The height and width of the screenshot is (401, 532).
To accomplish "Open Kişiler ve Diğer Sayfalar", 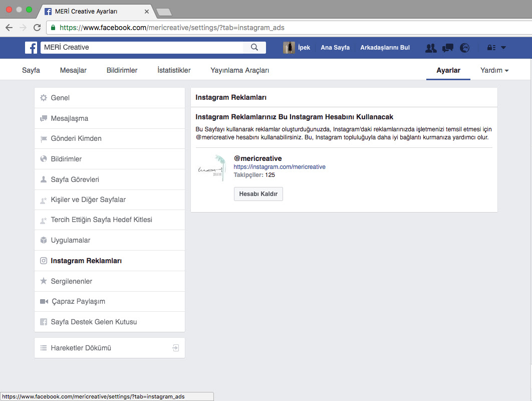I will [110, 199].
